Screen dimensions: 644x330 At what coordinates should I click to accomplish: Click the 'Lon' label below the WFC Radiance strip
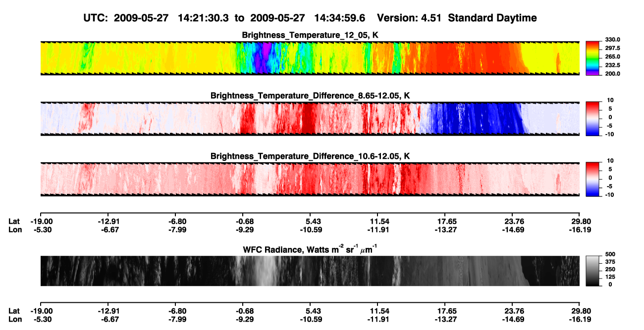pos(15,319)
